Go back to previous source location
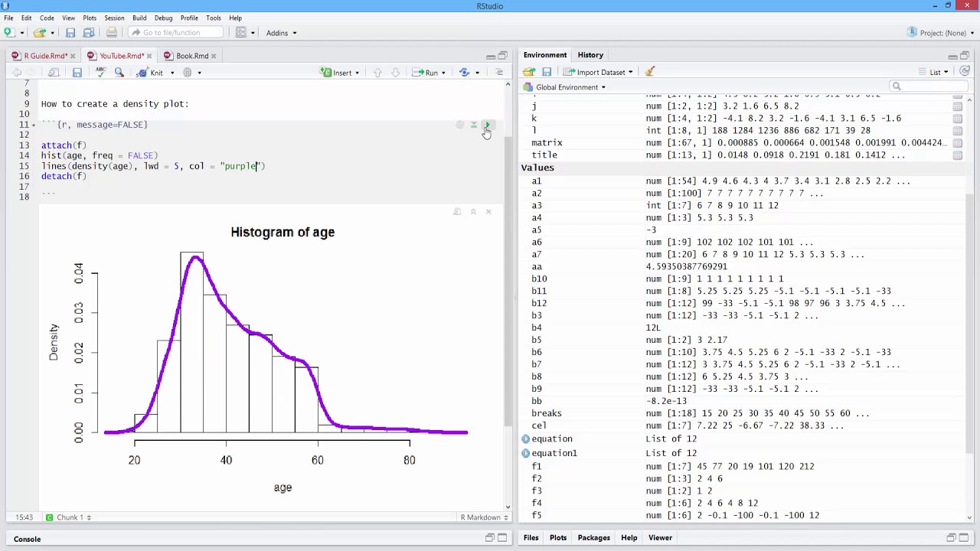 (17, 72)
